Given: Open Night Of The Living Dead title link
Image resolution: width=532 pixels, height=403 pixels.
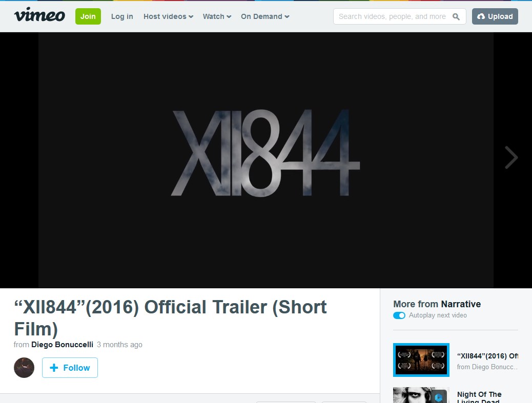Looking at the screenshot, I should point(480,395).
